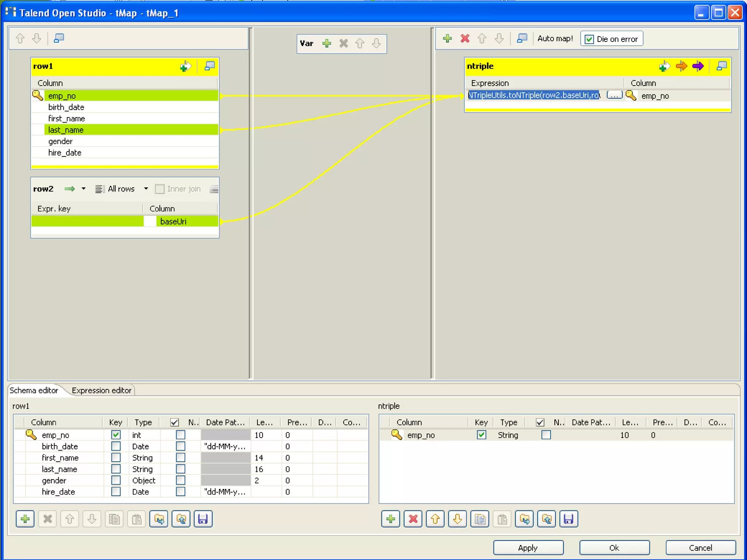747x560 pixels.
Task: Add new output table with green plus
Action: [447, 38]
